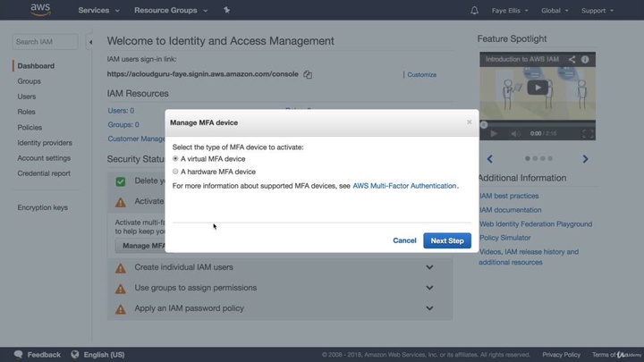Open the notifications bell icon
This screenshot has width=644, height=362.
(474, 11)
